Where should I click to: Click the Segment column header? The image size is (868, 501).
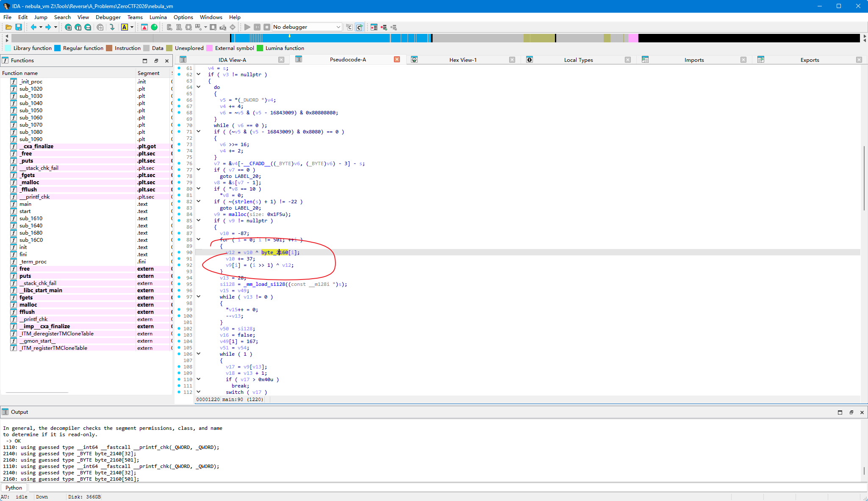click(148, 73)
